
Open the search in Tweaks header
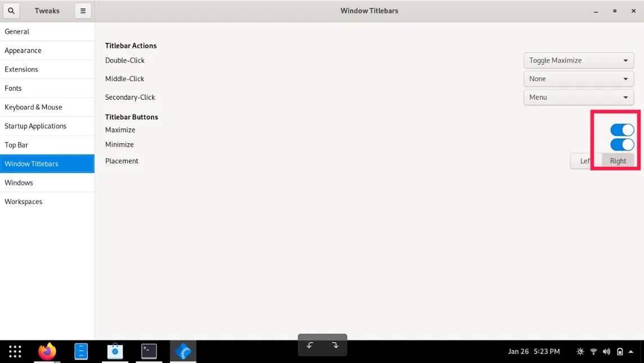pyautogui.click(x=11, y=11)
